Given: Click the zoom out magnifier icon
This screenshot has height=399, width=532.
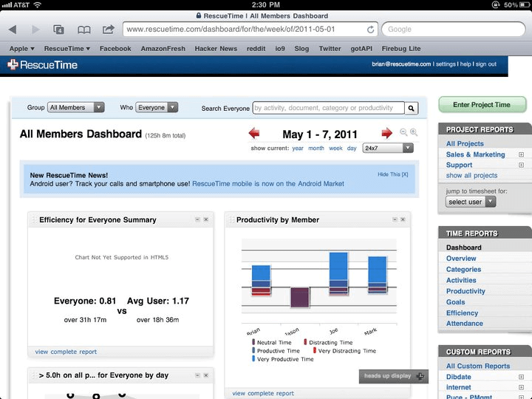Looking at the screenshot, I should tap(403, 132).
